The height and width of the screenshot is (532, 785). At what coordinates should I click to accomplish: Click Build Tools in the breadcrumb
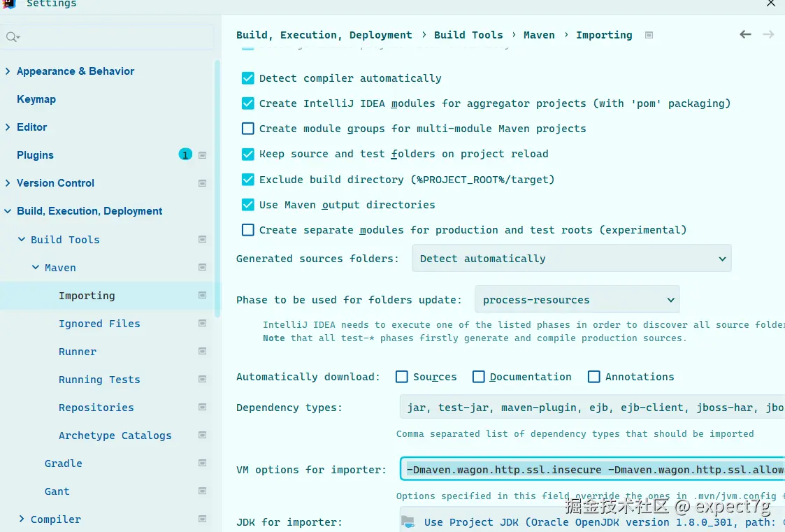point(468,35)
